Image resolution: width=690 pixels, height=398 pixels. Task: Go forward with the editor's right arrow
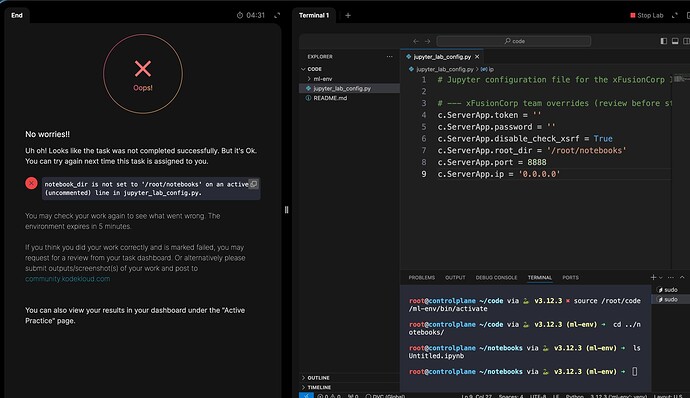(x=427, y=41)
